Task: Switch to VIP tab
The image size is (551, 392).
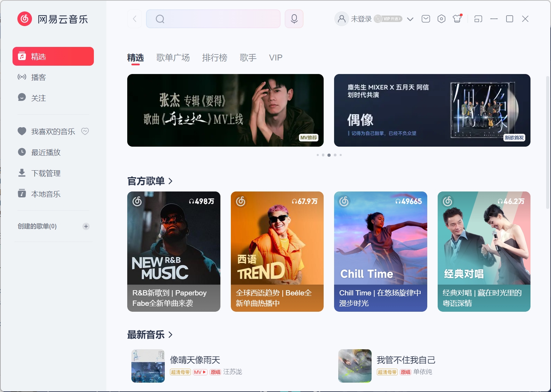Action: 276,58
